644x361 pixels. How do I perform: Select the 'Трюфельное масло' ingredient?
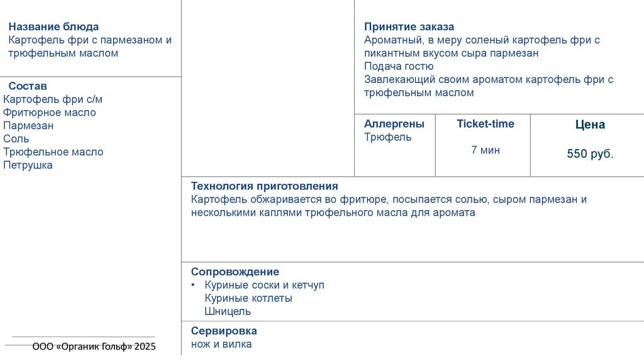click(x=53, y=152)
